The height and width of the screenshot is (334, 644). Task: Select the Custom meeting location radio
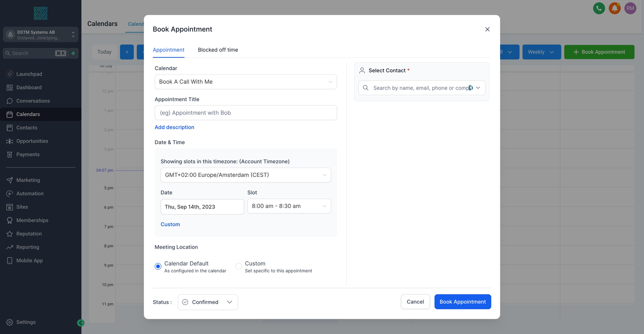pos(239,266)
